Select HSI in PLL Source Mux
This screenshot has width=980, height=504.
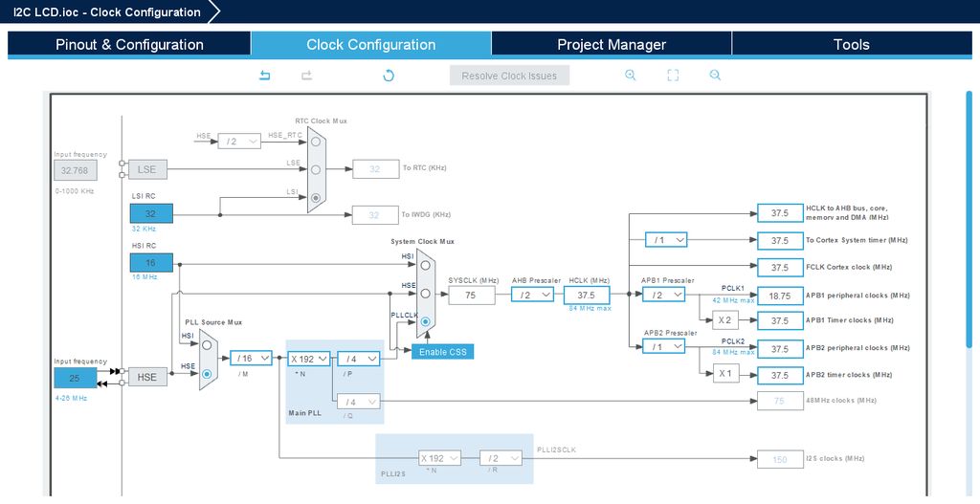click(x=207, y=344)
